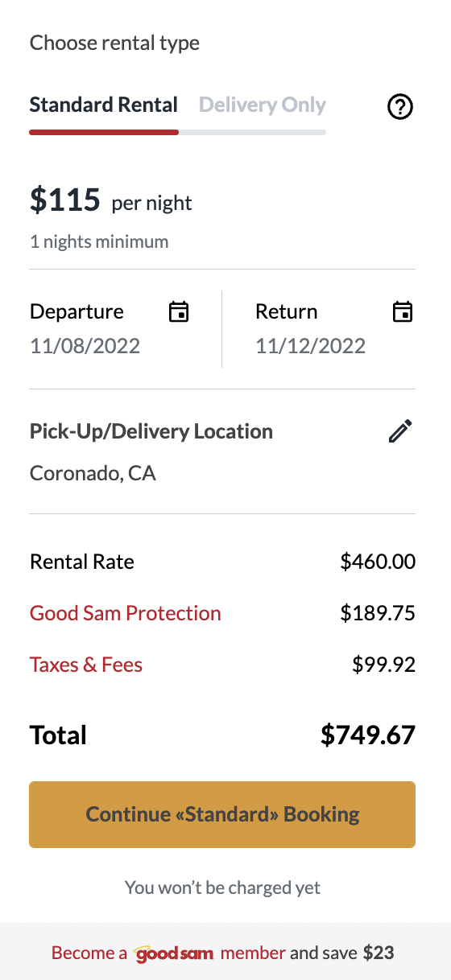Switch to the Delivery Only tab
The width and height of the screenshot is (451, 980).
(x=263, y=105)
